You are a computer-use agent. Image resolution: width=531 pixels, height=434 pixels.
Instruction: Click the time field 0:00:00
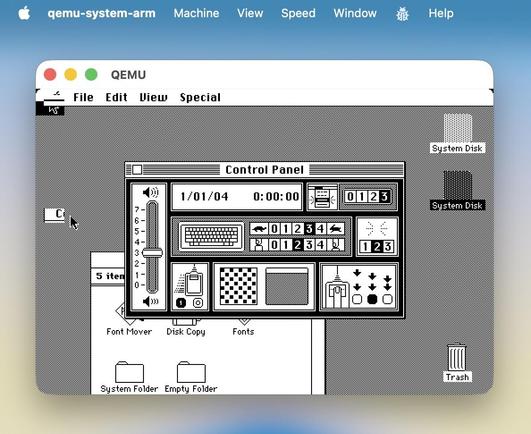click(x=276, y=197)
